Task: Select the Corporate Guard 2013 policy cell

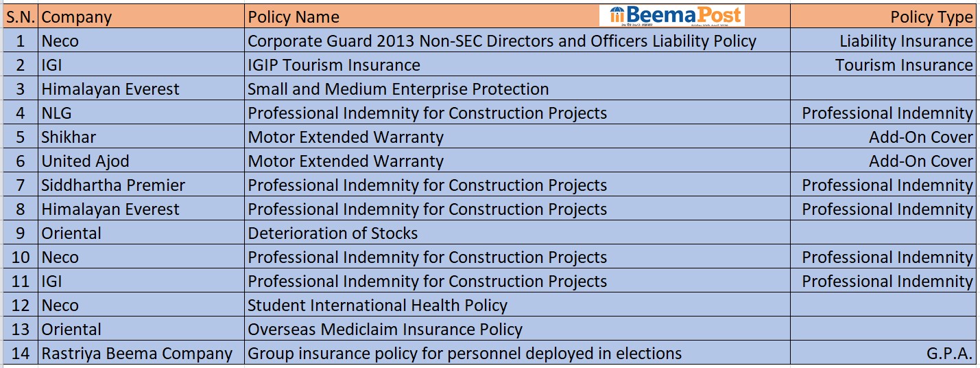Action: coord(501,41)
